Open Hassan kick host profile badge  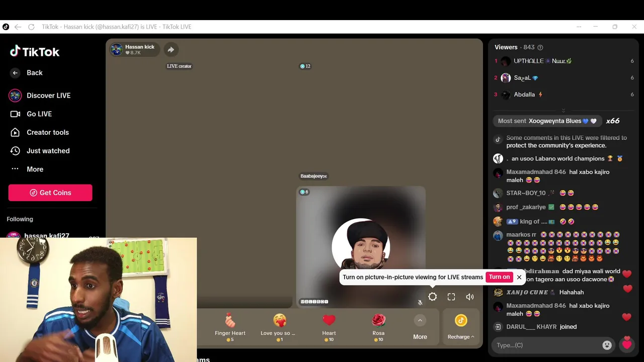(x=134, y=49)
